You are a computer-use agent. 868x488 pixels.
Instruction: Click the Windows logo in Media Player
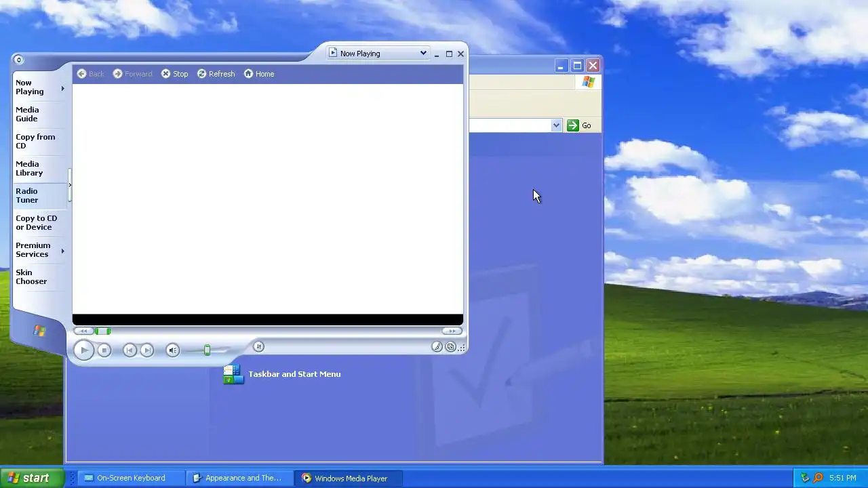pyautogui.click(x=39, y=331)
